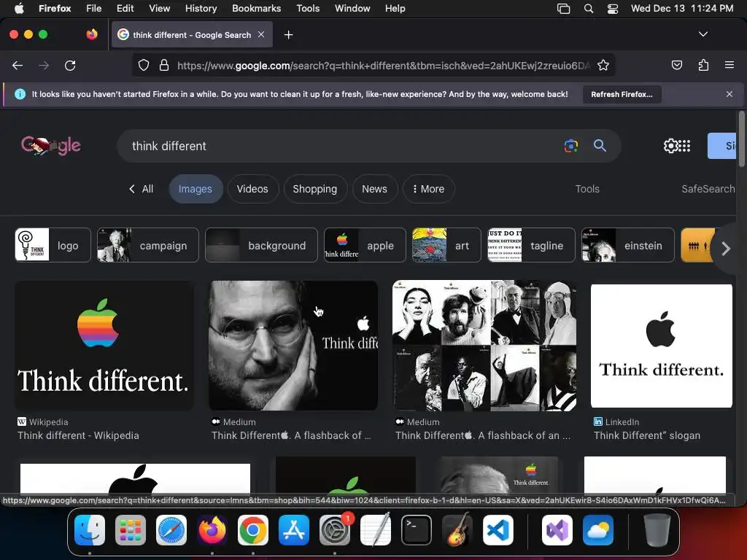The width and height of the screenshot is (747, 560).
Task: Open the LinkedIn white Apple logo thumbnail
Action: pos(661,346)
